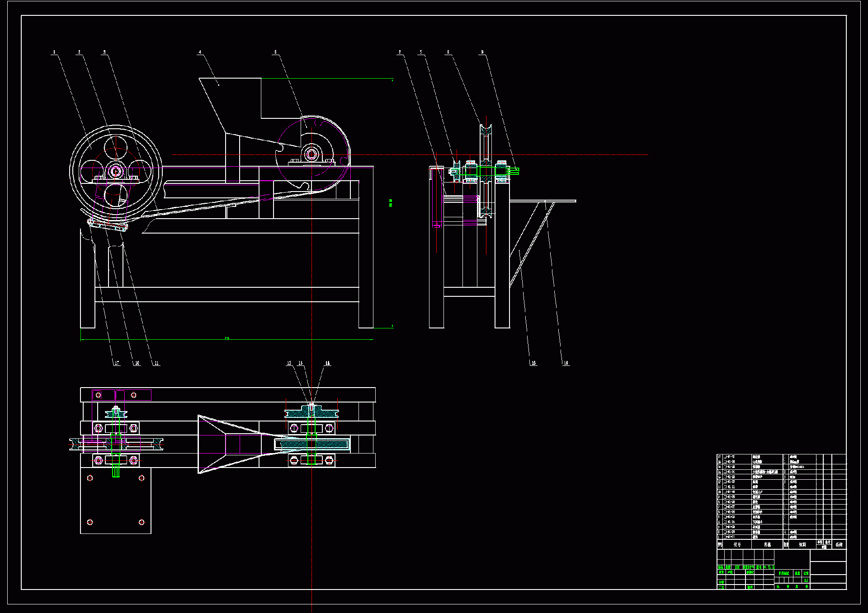Click part callout number 1 label
The height and width of the screenshot is (613, 868).
click(54, 52)
